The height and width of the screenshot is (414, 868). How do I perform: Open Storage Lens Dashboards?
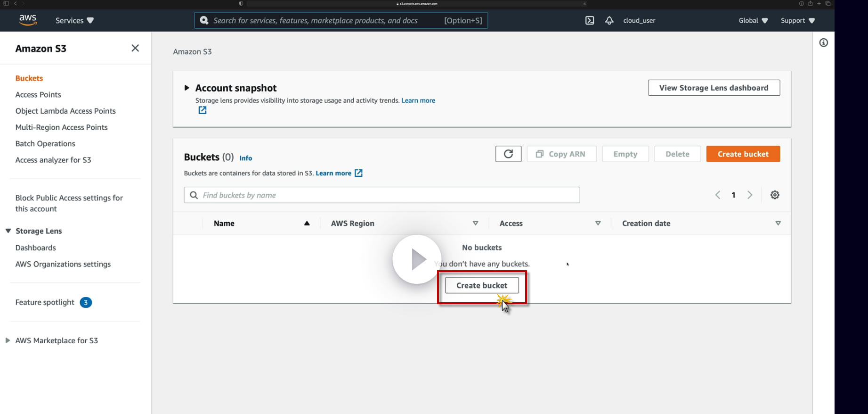pos(35,248)
